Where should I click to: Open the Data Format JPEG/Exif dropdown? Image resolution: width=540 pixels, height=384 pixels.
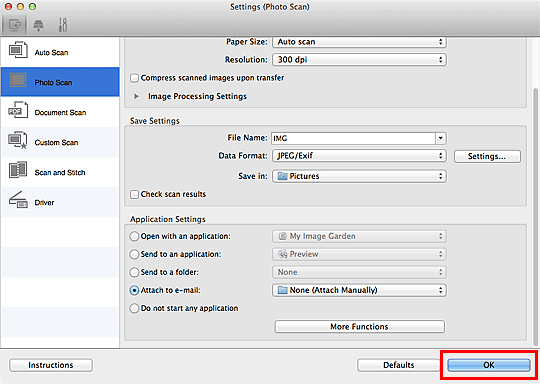[x=359, y=156]
